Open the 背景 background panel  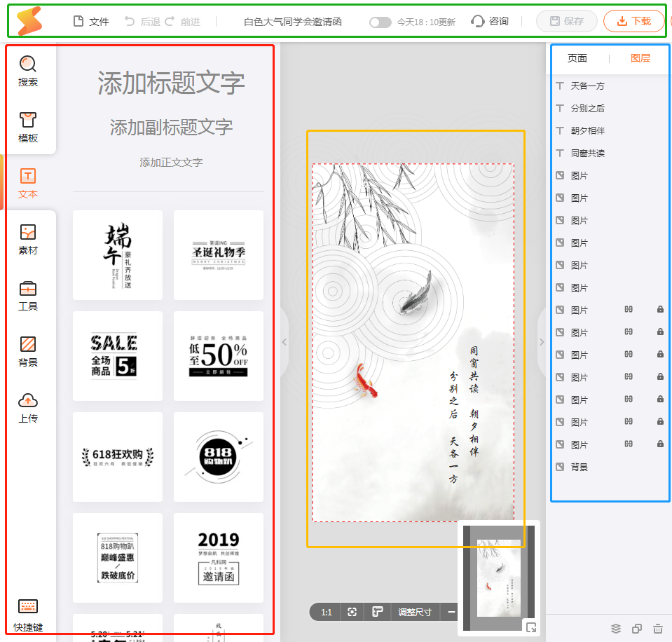pos(28,352)
